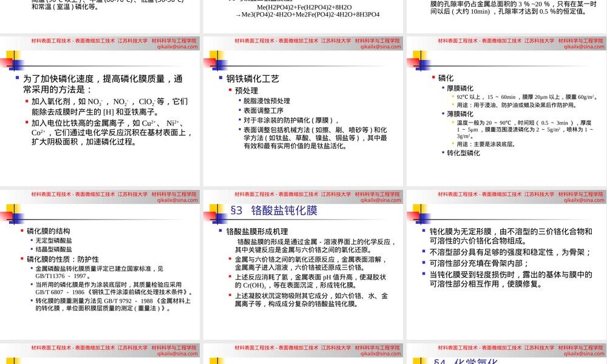Click the paragraph starting 铬酸盐膜的形成是通过金属
This screenshot has width=607, height=364.
coord(315,246)
